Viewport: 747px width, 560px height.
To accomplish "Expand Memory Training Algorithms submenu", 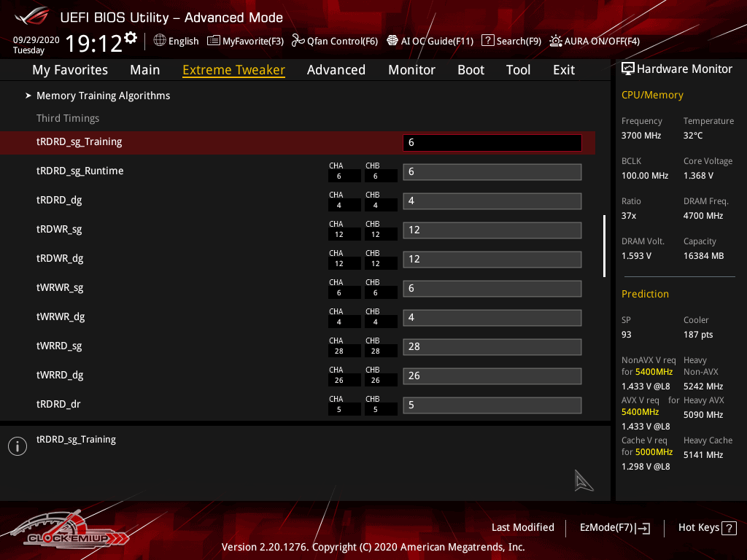I will tap(103, 96).
